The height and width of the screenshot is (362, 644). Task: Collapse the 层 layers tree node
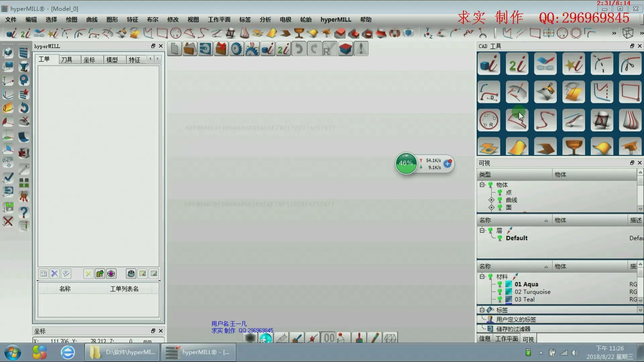(x=482, y=231)
